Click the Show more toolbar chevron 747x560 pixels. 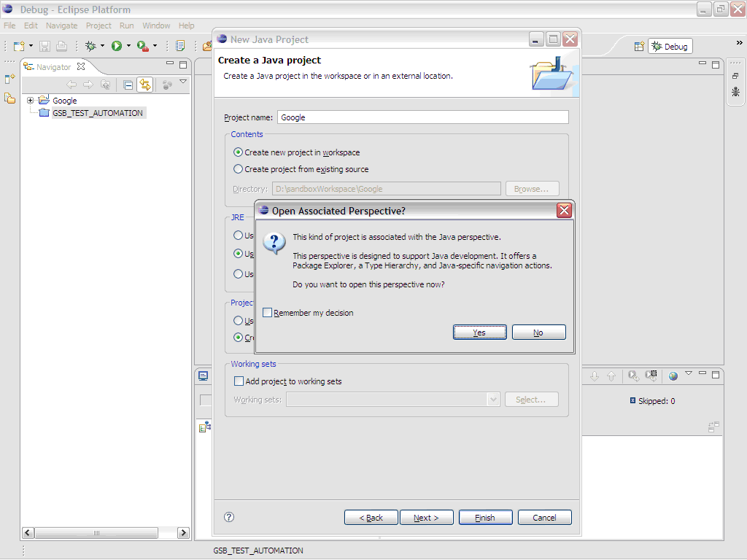(740, 43)
